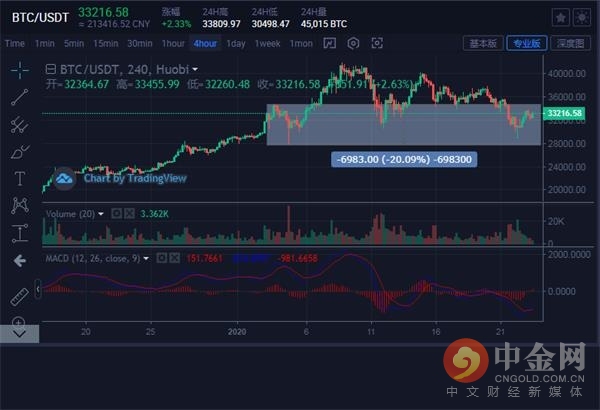
Task: Switch to 1day interval
Action: (x=236, y=44)
